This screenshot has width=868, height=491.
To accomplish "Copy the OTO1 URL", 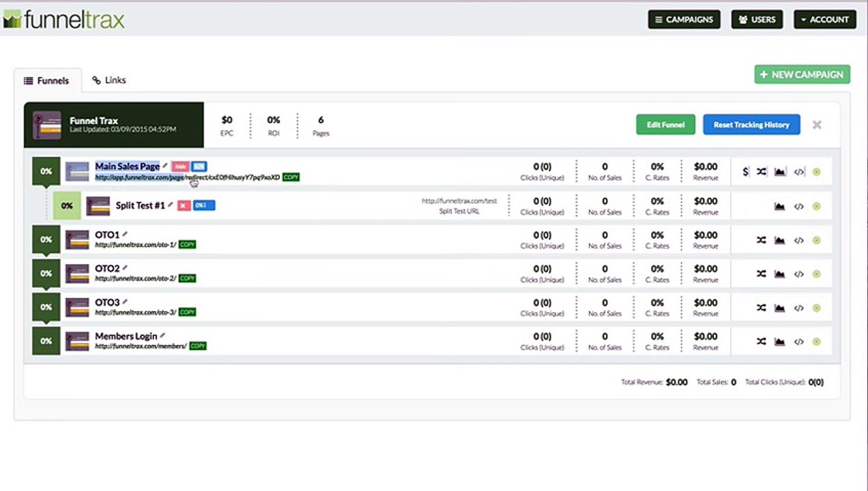I will point(187,244).
